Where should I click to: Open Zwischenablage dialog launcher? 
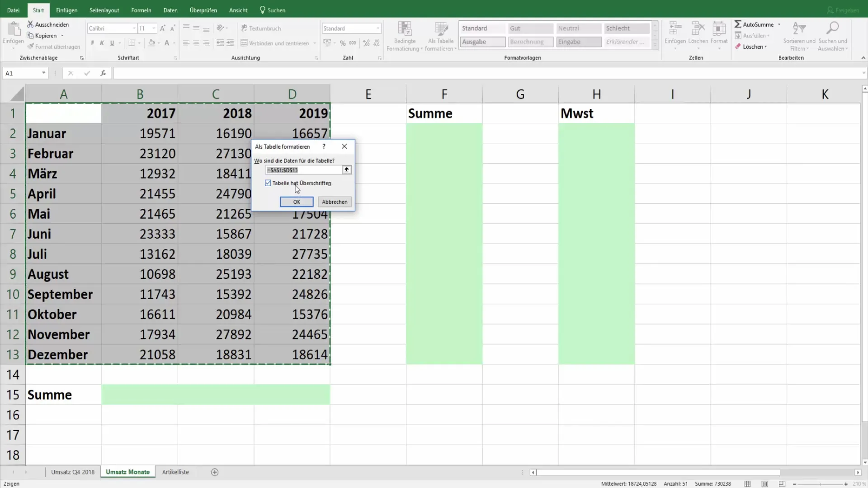[82, 58]
